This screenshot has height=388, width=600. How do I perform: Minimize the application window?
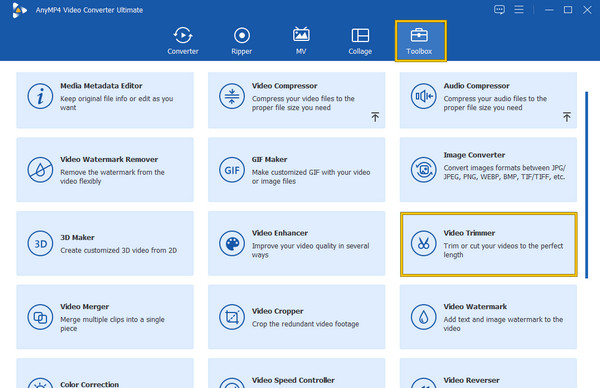coord(549,10)
